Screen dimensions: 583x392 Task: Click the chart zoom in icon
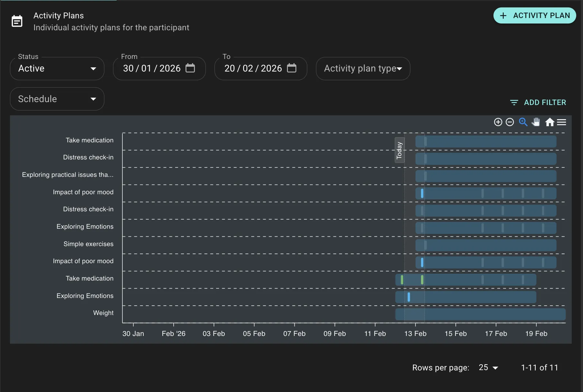pos(498,122)
